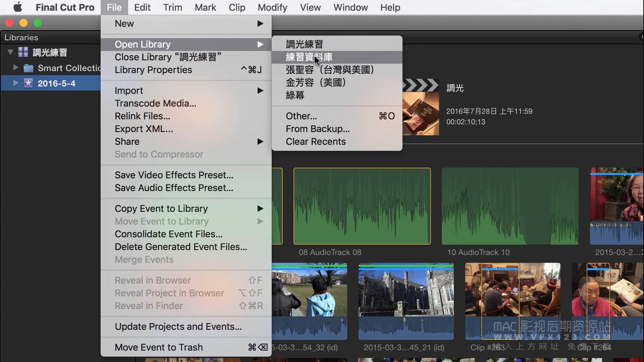The width and height of the screenshot is (644, 362).
Task: Choose Relink Files...
Action: [x=186, y=116]
